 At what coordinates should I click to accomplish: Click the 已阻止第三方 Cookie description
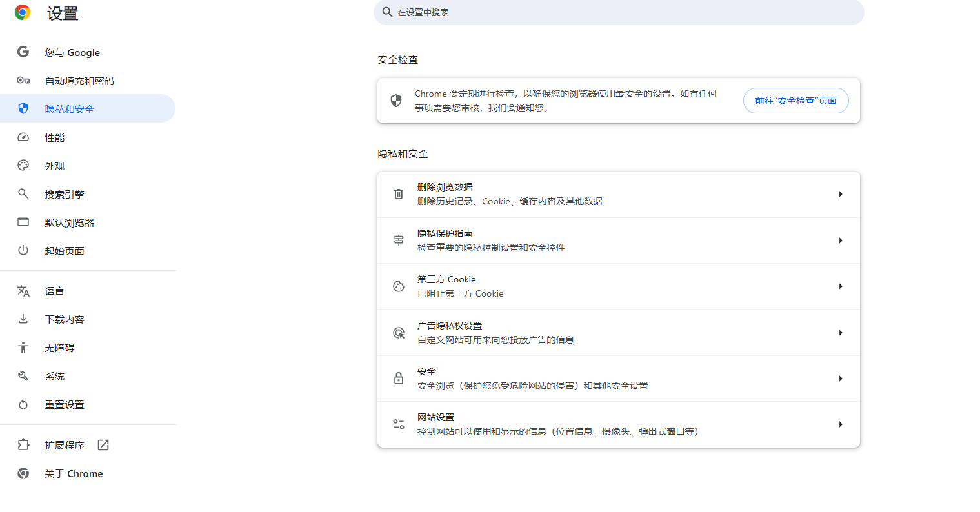[x=460, y=293]
